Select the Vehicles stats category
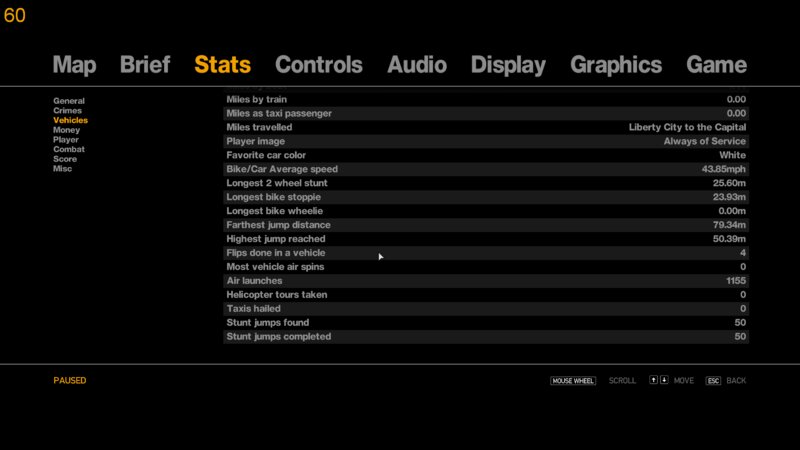 tap(70, 120)
